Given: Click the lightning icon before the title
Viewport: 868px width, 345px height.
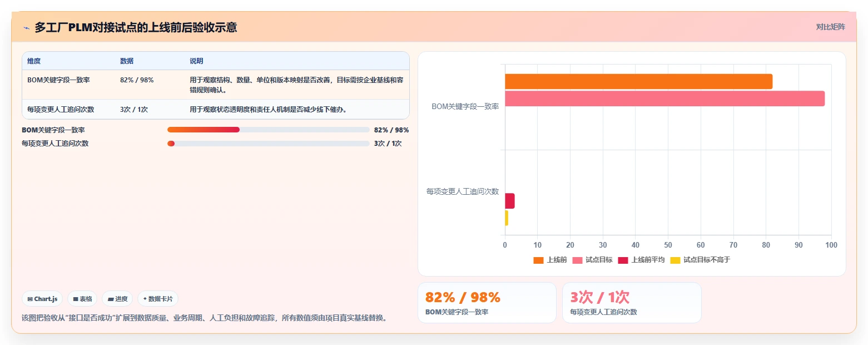Looking at the screenshot, I should [x=27, y=27].
